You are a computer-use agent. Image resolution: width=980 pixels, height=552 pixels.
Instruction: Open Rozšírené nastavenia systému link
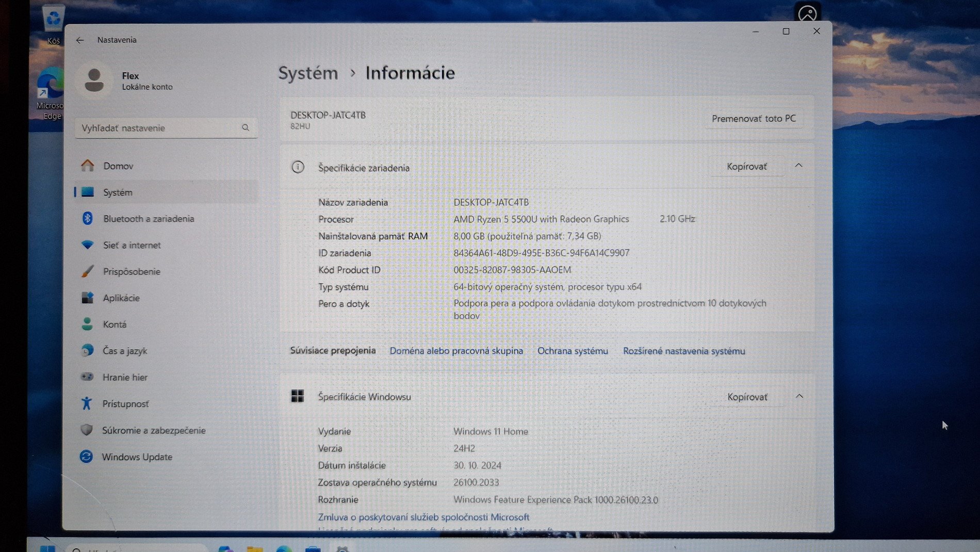point(683,351)
